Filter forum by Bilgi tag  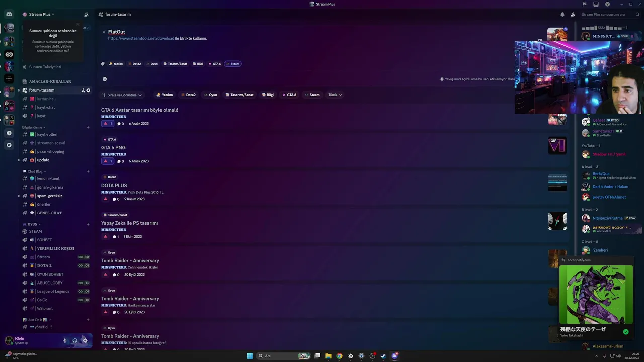tap(268, 95)
